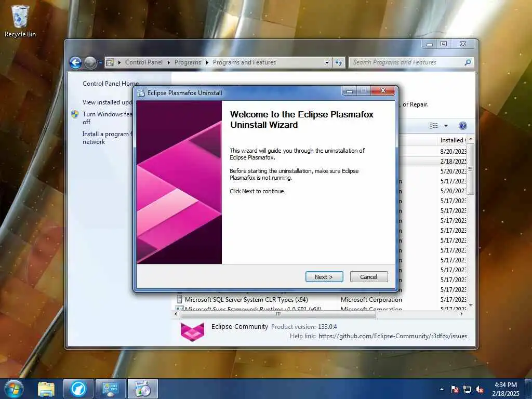Open Action Center flag tray icon
Viewport: 532px width, 399px height.
455,389
